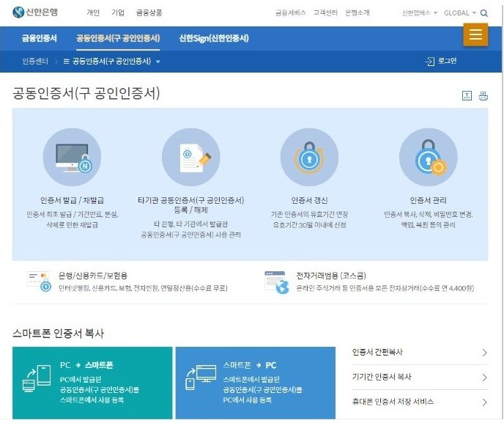The height and width of the screenshot is (423, 504).
Task: Click the 기기간 인증서 복사 link text
Action: [382, 377]
